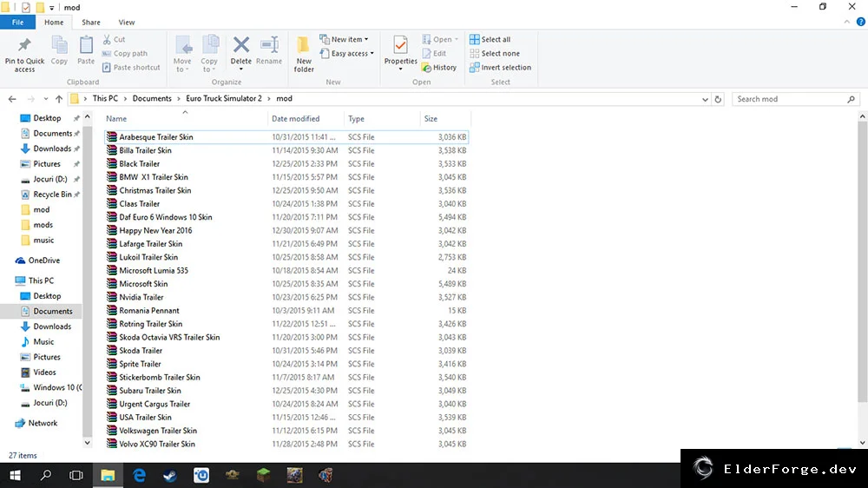Click the Rename icon
Screen dimensions: 868x488
click(x=269, y=45)
